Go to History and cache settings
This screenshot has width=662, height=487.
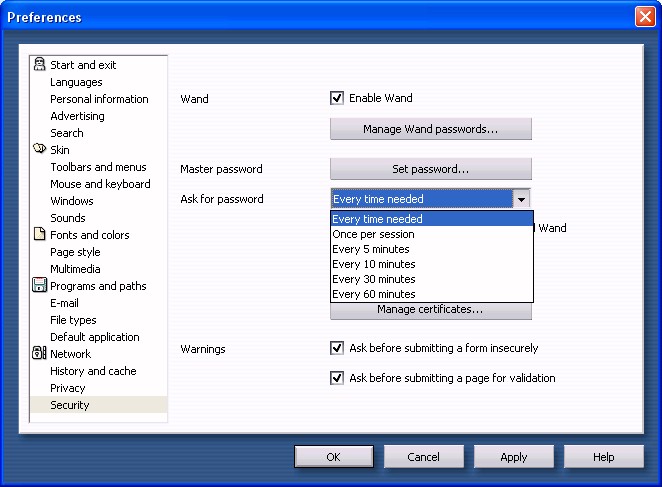tap(94, 371)
